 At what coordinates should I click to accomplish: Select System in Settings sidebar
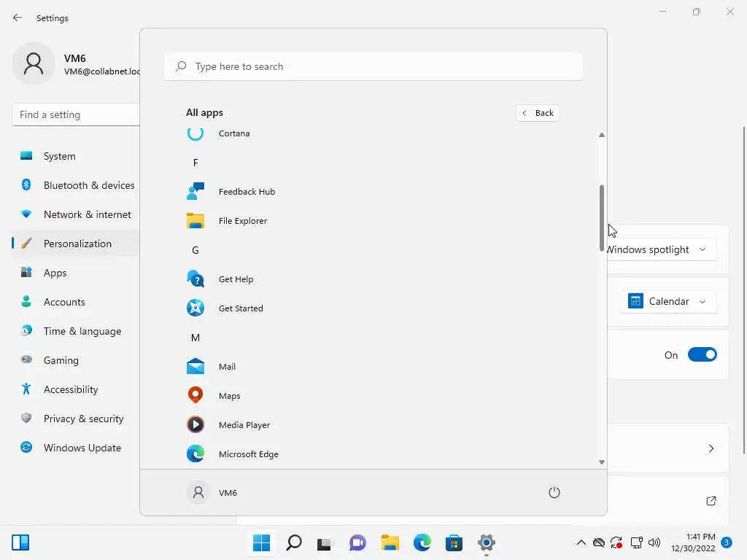pos(76,156)
